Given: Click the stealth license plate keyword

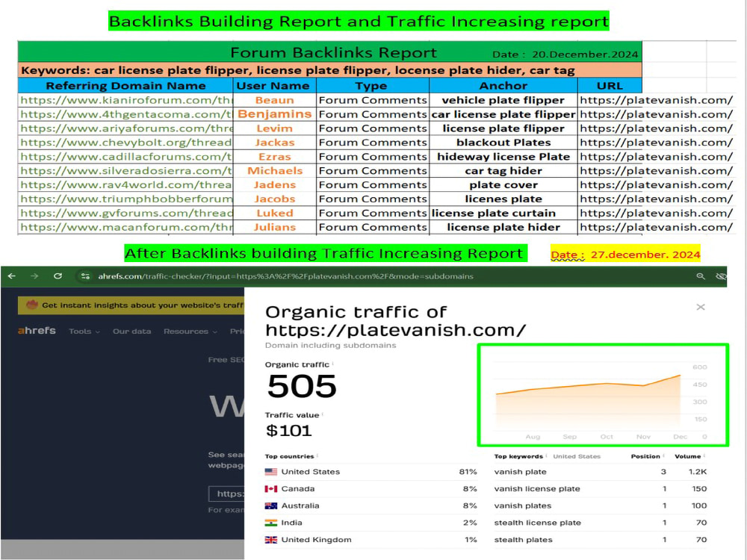Looking at the screenshot, I should 537,523.
